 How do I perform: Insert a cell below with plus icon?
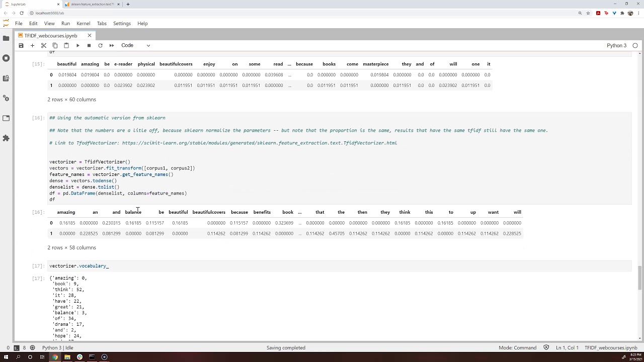point(32,45)
